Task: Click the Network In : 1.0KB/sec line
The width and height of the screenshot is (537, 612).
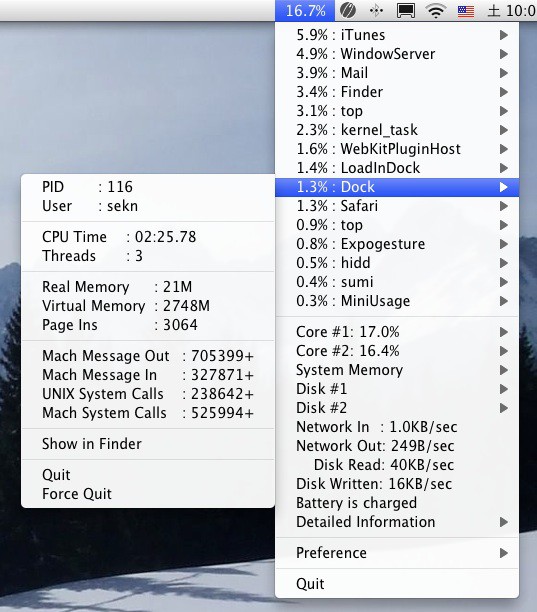Action: [397, 427]
